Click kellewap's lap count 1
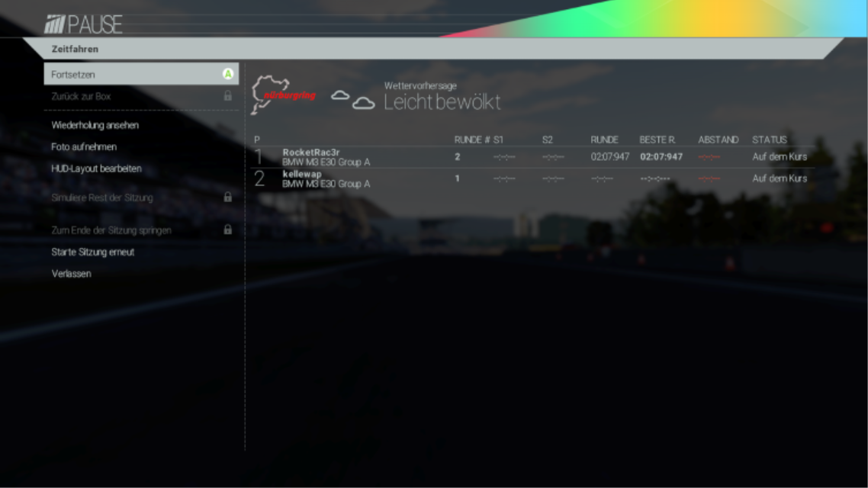This screenshot has width=868, height=488. coord(457,178)
